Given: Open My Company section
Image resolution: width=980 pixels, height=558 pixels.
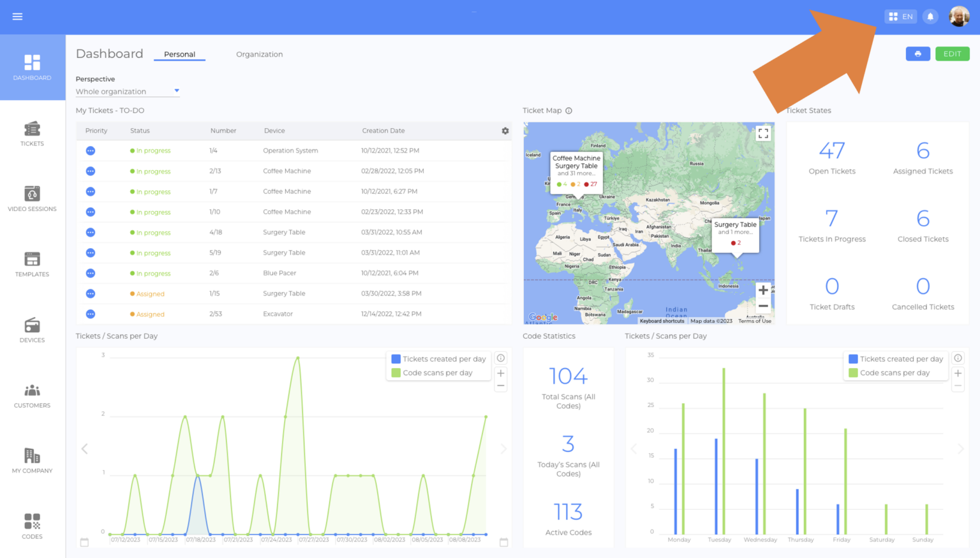Looking at the screenshot, I should (x=32, y=461).
